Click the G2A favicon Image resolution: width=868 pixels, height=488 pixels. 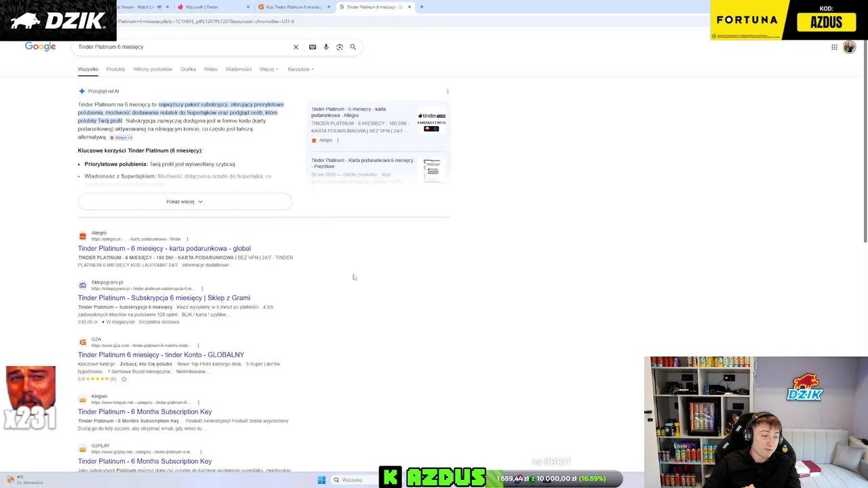tap(83, 342)
